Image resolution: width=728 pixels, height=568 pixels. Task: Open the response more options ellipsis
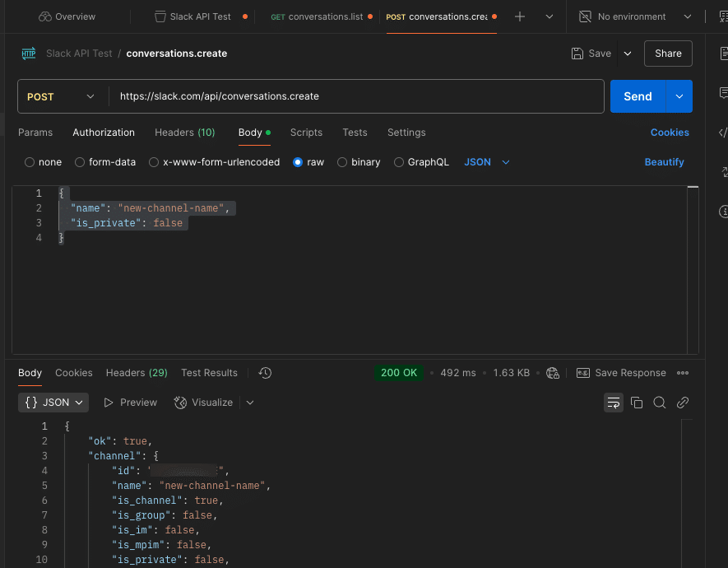click(x=683, y=373)
